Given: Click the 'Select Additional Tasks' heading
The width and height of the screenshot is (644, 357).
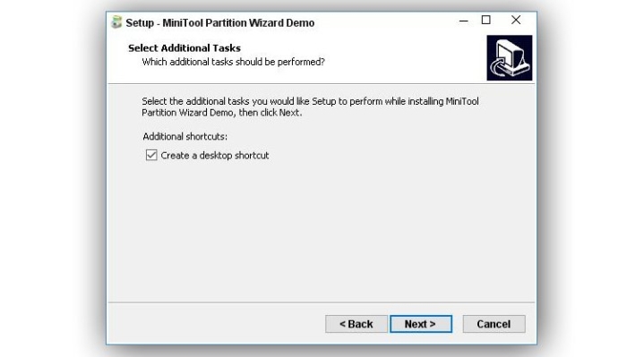Looking at the screenshot, I should 185,48.
